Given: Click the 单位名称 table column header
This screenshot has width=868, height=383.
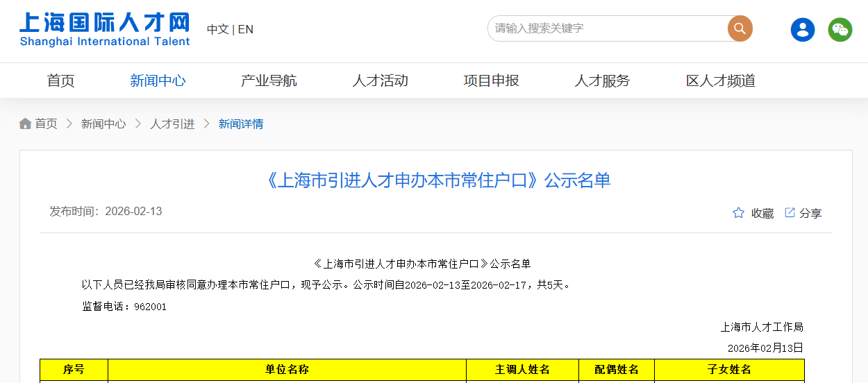Looking at the screenshot, I should tap(287, 370).
